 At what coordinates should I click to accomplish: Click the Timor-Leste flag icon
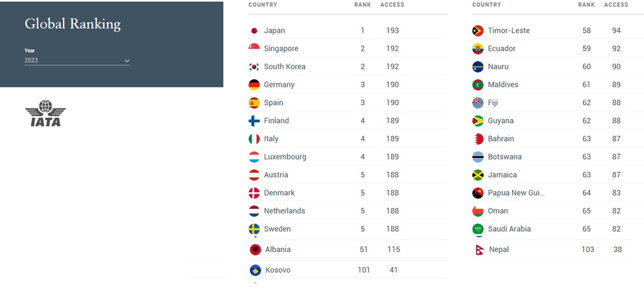tap(478, 31)
